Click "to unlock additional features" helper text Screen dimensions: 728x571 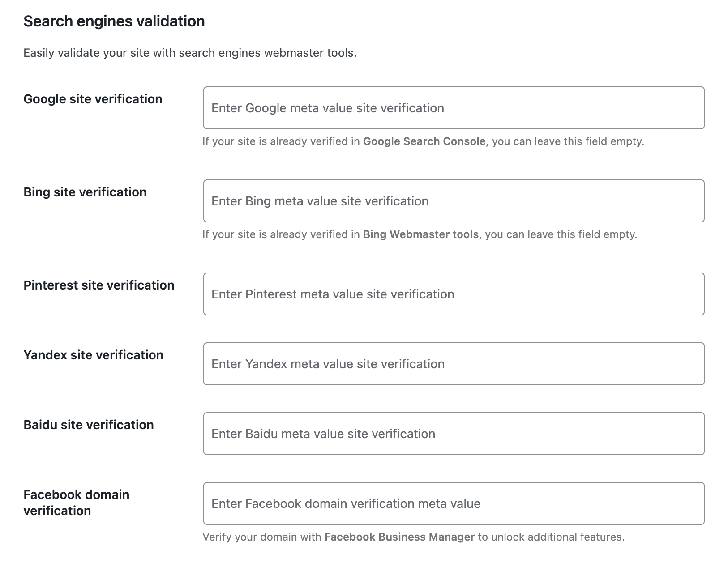pyautogui.click(x=551, y=537)
